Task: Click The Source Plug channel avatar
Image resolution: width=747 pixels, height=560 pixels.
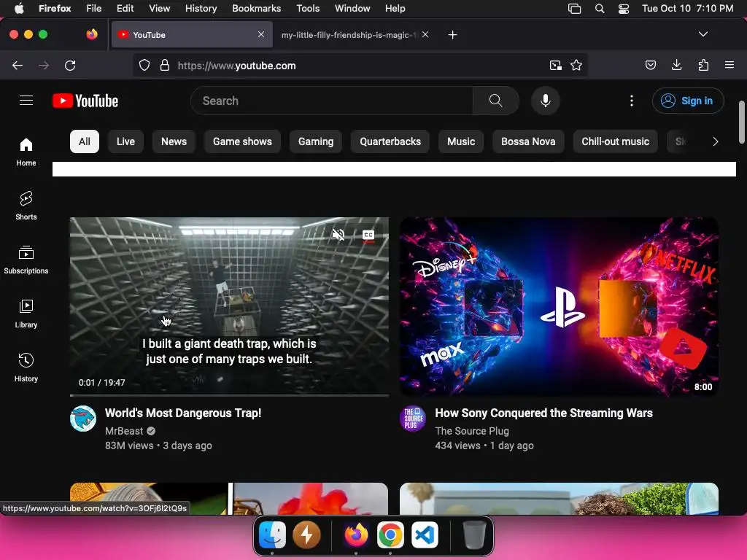Action: (x=413, y=419)
